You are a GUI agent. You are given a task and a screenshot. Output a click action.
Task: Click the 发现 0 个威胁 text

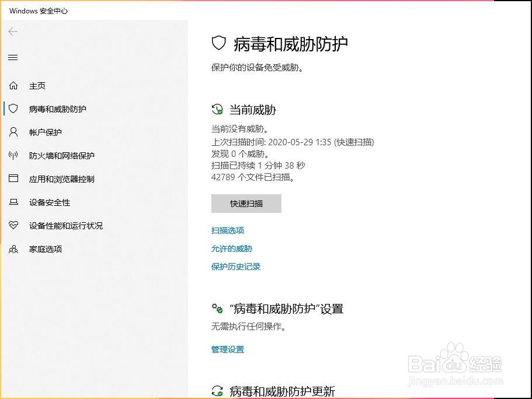click(241, 154)
